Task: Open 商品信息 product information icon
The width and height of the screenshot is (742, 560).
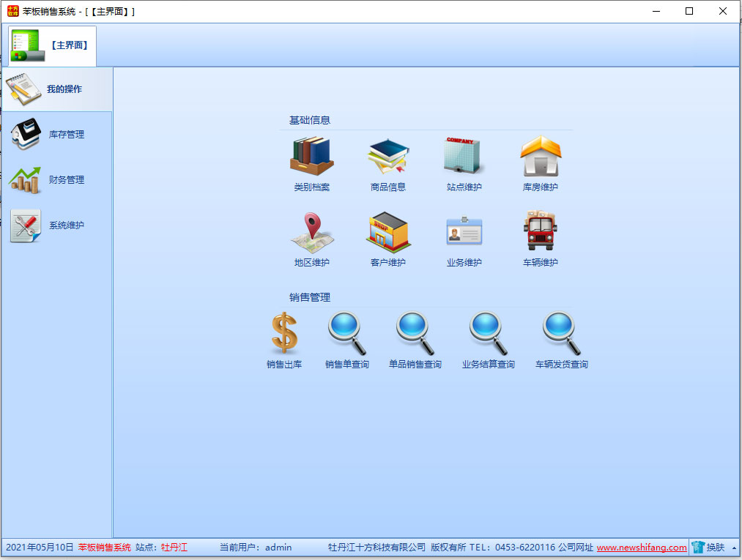Action: pos(388,156)
